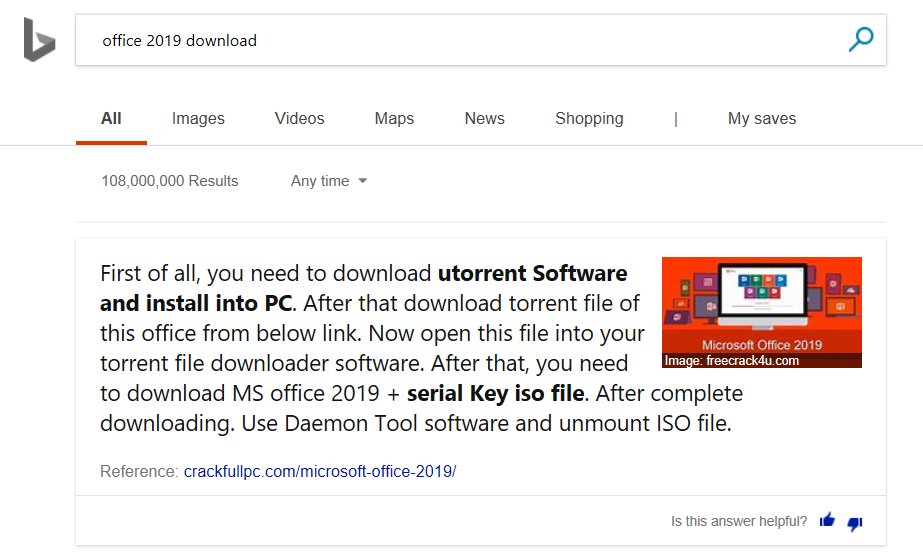The width and height of the screenshot is (923, 553).
Task: Select the All results tab
Action: 111,118
